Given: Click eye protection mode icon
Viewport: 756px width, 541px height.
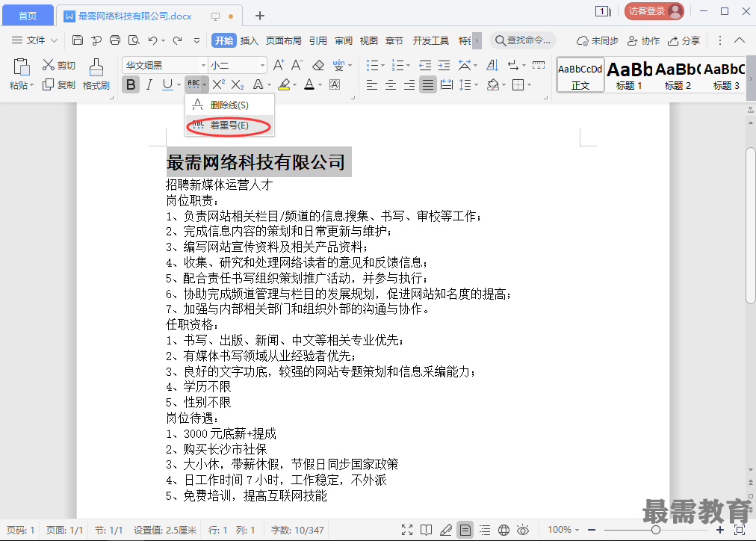Looking at the screenshot, I should (x=523, y=530).
